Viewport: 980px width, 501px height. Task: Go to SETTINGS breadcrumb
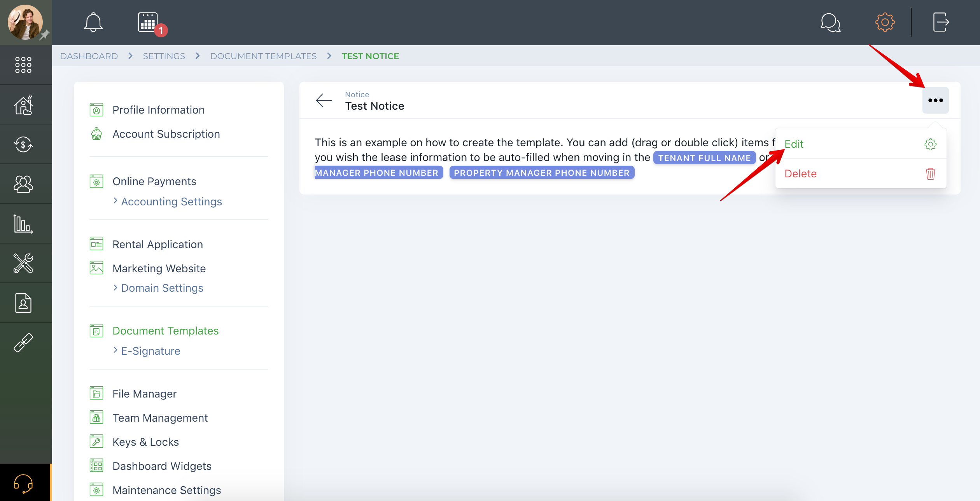(x=164, y=56)
